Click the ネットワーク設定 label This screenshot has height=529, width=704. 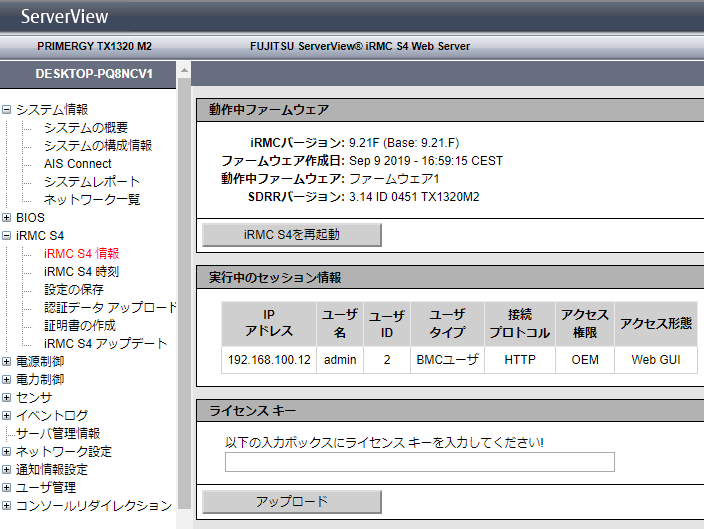point(64,451)
